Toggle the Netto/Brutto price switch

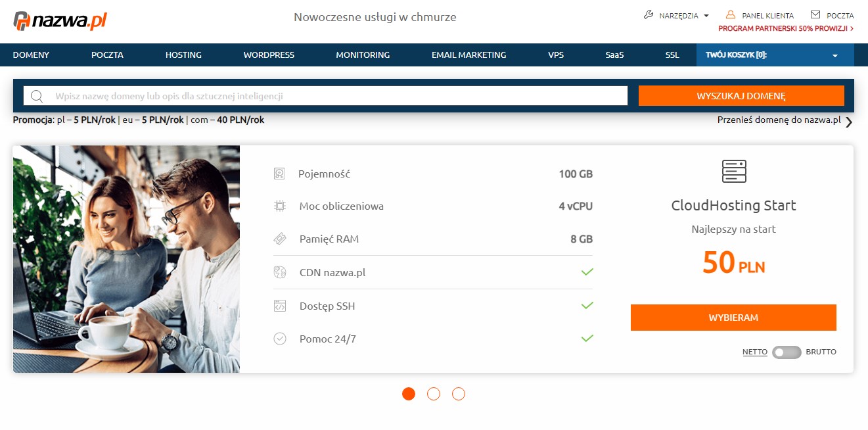pyautogui.click(x=787, y=352)
